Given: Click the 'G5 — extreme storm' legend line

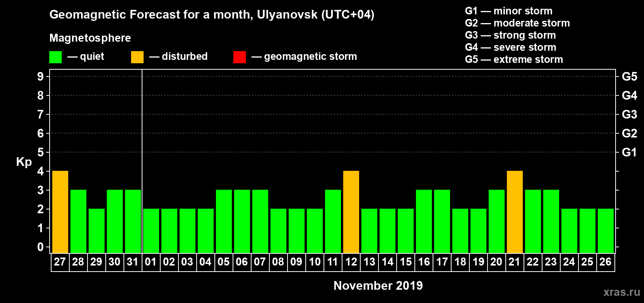Looking at the screenshot, I should pos(514,59).
